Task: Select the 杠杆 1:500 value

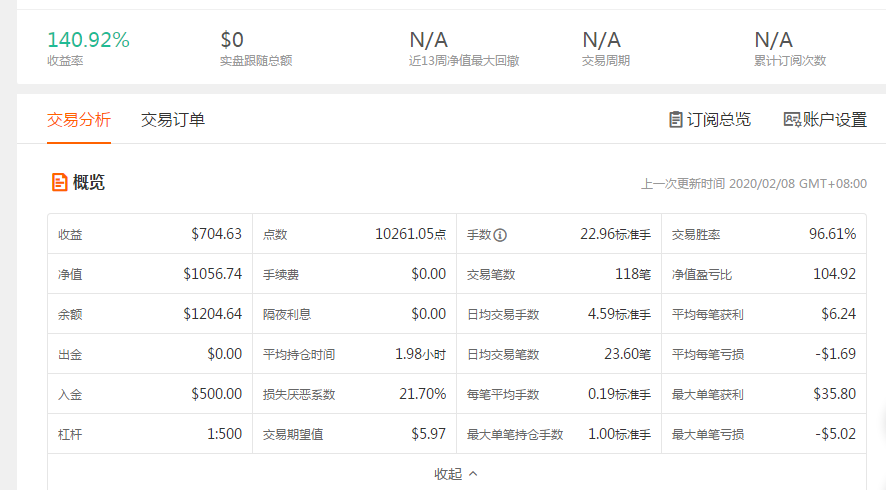Action: pyautogui.click(x=224, y=435)
